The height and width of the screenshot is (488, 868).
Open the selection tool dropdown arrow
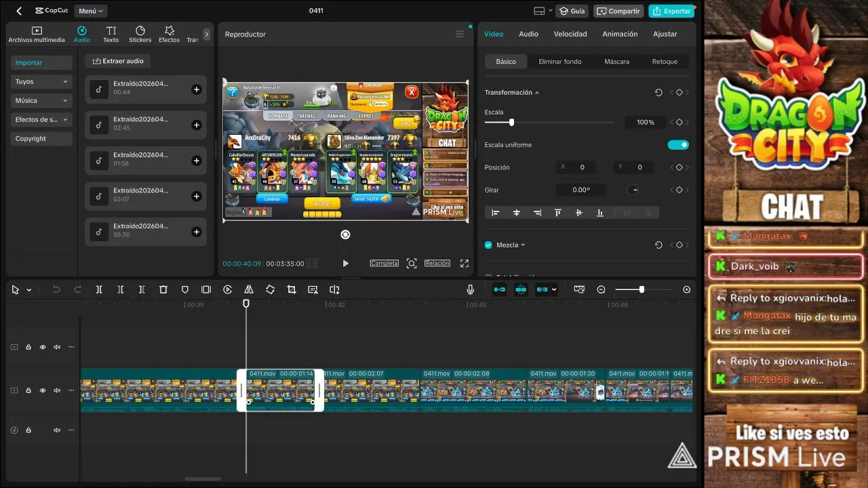tap(28, 290)
